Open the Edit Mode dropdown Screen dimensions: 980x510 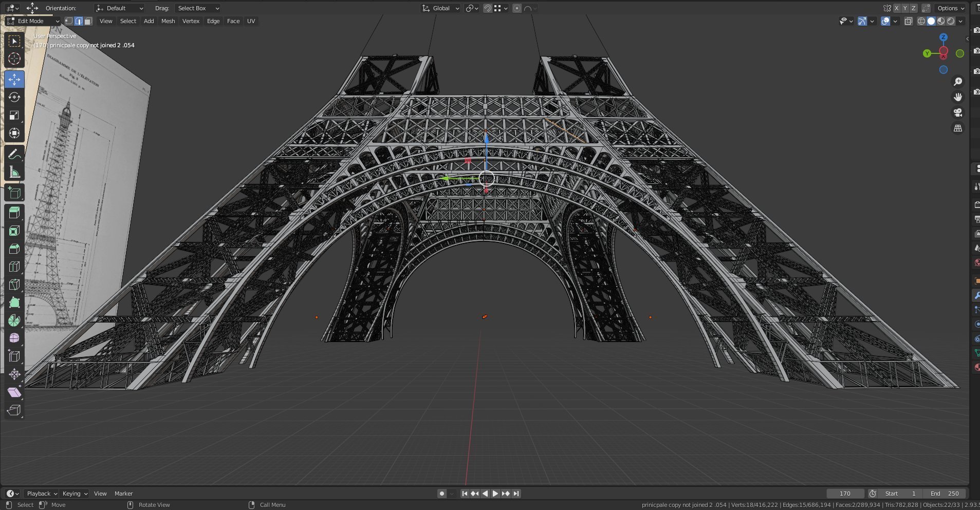(x=33, y=21)
